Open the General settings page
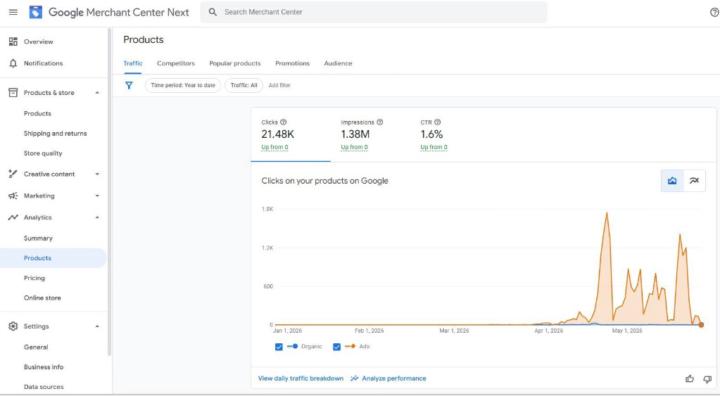 point(36,347)
